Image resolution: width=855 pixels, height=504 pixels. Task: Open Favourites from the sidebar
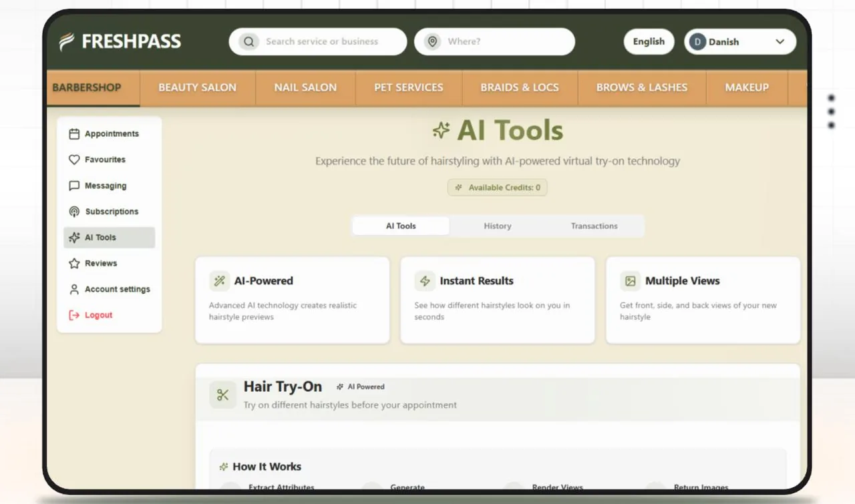109,160
